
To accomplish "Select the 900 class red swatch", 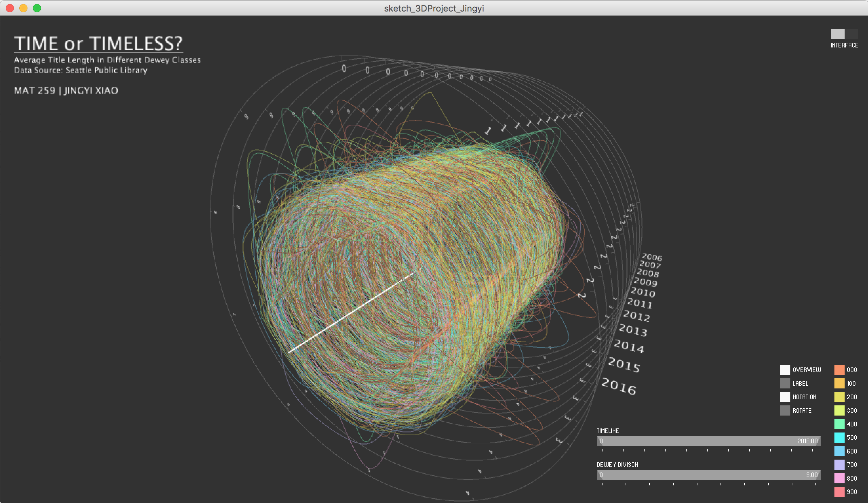I will (x=839, y=491).
